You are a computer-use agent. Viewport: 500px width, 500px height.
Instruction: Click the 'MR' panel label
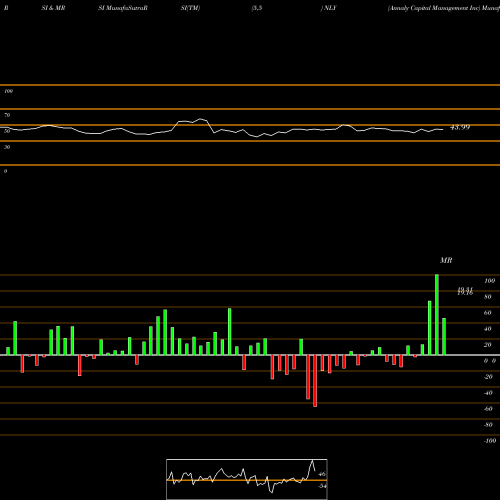coord(446,260)
